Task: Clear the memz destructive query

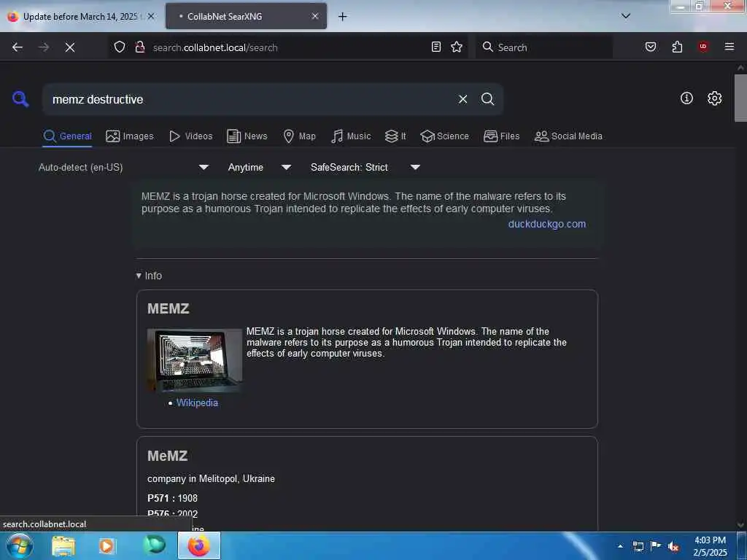Action: pyautogui.click(x=462, y=99)
